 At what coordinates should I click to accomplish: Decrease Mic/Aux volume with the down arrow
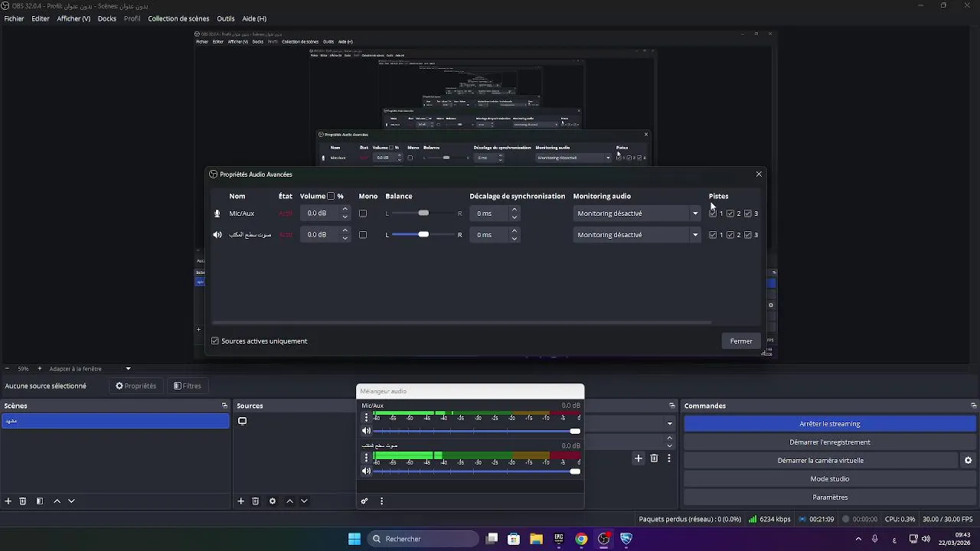tap(345, 217)
